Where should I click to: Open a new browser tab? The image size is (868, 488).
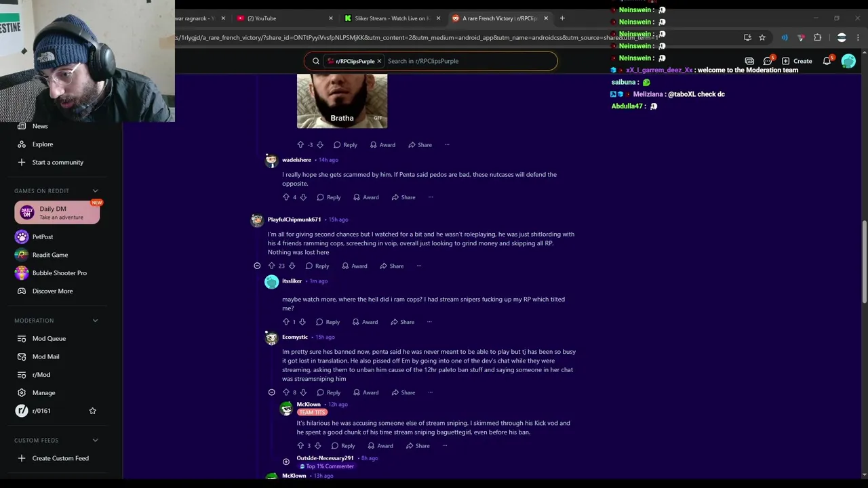point(562,18)
